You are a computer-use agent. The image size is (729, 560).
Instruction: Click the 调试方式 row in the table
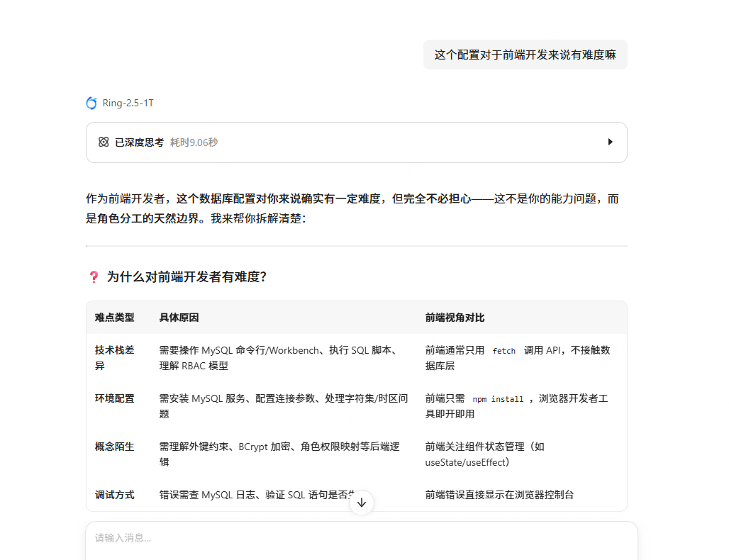click(x=113, y=495)
